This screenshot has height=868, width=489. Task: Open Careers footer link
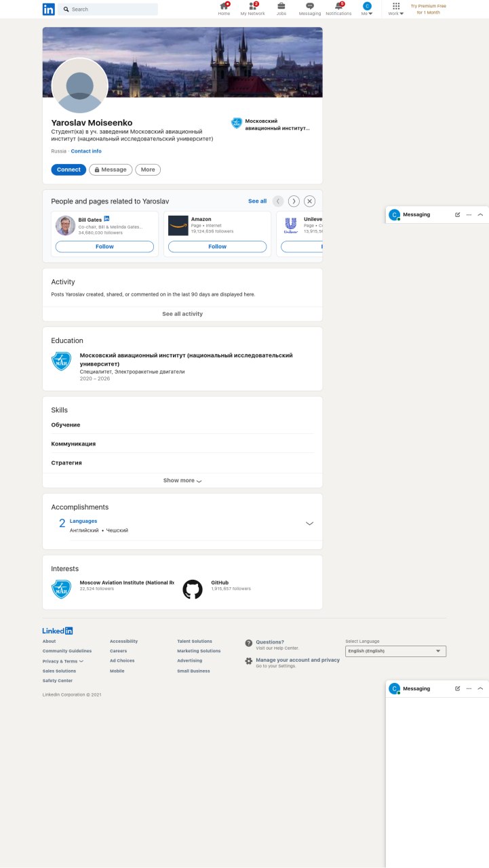118,651
